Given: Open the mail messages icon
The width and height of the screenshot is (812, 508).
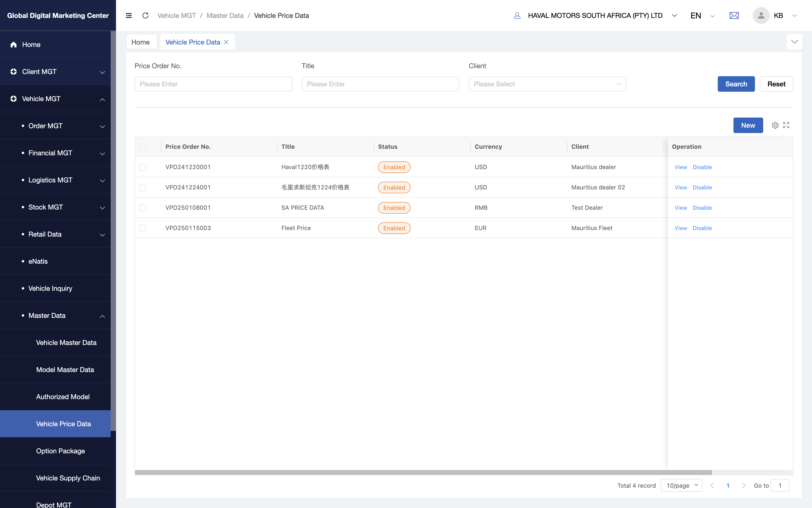Looking at the screenshot, I should pyautogui.click(x=734, y=15).
